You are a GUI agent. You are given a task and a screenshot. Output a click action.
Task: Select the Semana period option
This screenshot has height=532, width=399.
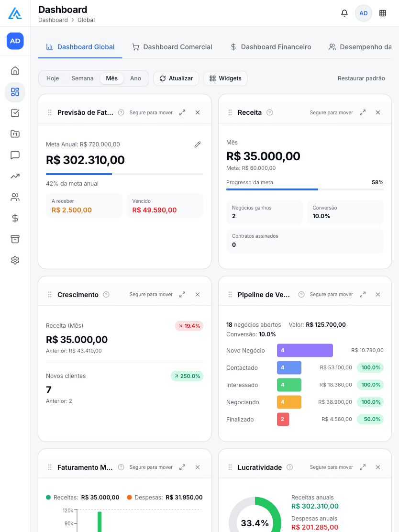(x=82, y=78)
